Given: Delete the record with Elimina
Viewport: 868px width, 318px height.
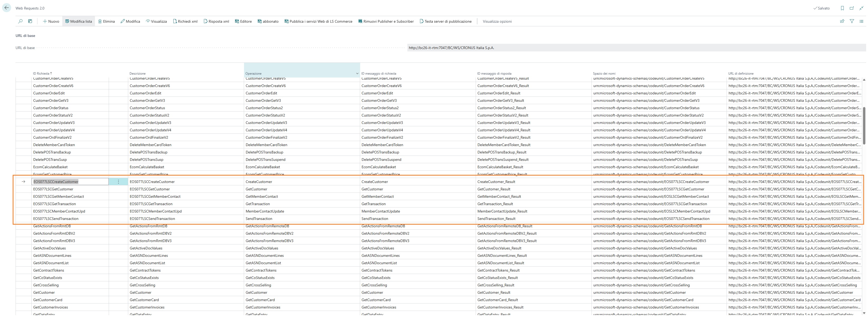Looking at the screenshot, I should 107,21.
